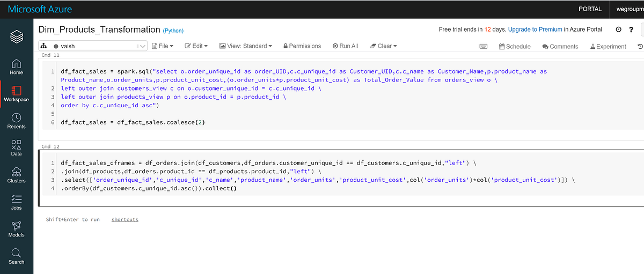Follow the Upgrade to Premium link
The image size is (644, 274).
point(535,29)
